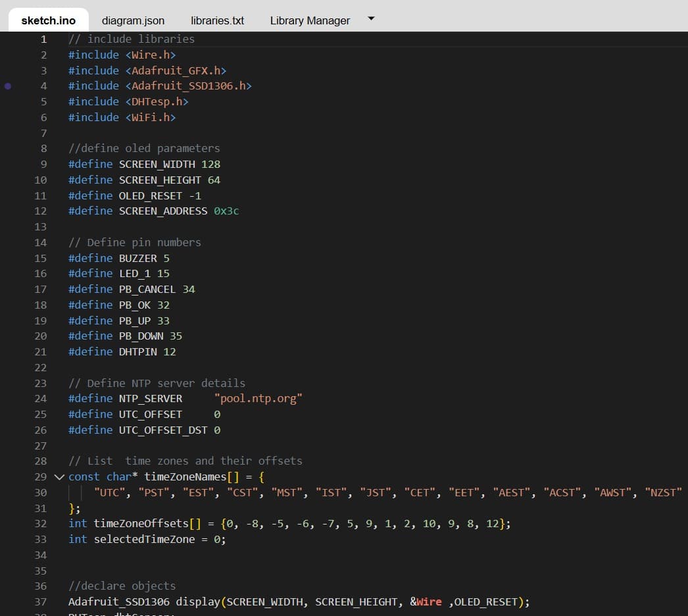Click the &Wire argument on line 37
The width and height of the screenshot is (688, 616).
(x=426, y=602)
